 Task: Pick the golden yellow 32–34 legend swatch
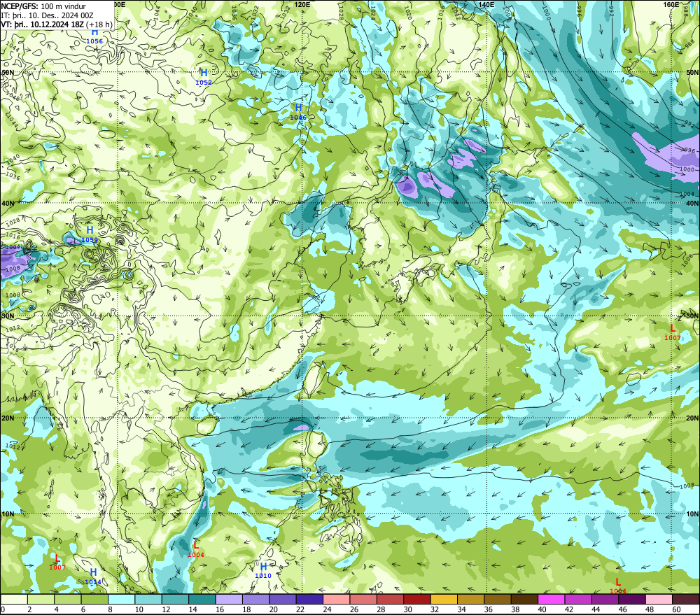pos(444,599)
